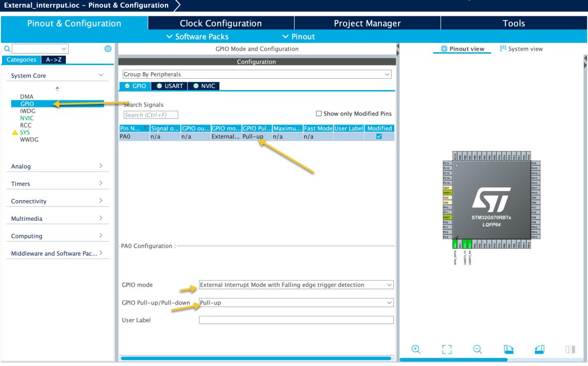Switch to System view
This screenshot has width=588, height=366.
(521, 49)
